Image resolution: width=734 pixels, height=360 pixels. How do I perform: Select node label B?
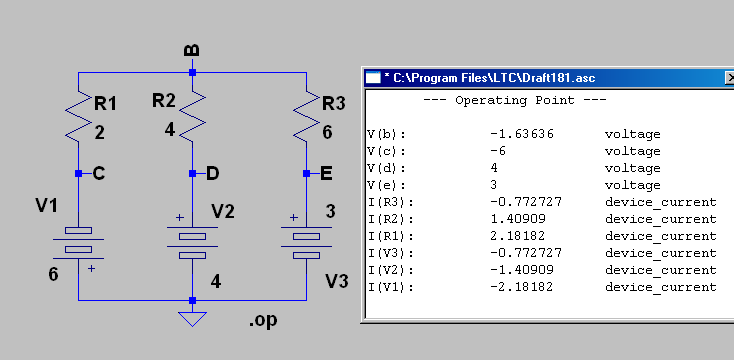[192, 51]
